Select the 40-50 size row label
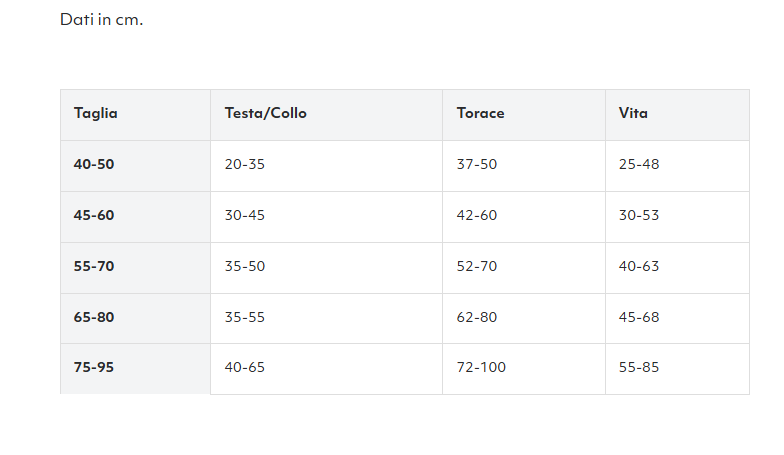The image size is (784, 455). pos(94,164)
